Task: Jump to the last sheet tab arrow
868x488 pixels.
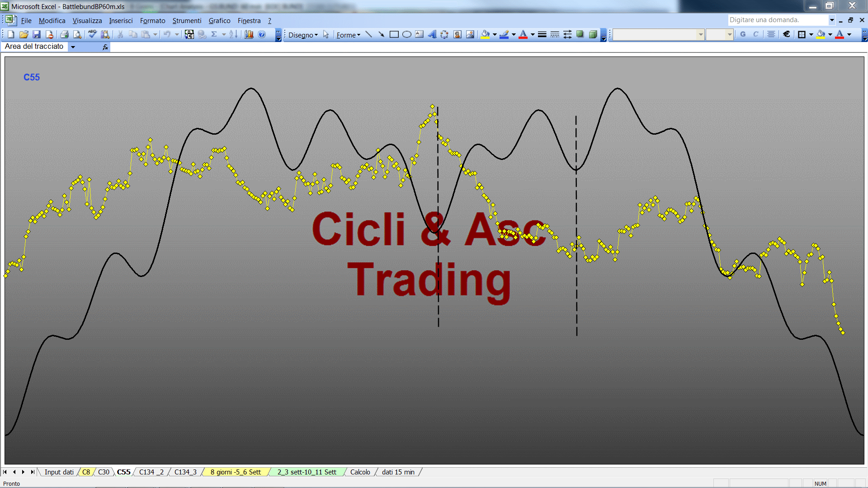Action: point(32,472)
